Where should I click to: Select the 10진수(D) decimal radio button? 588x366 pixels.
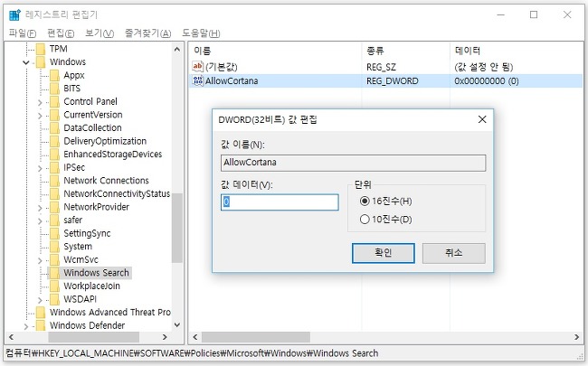click(x=365, y=220)
